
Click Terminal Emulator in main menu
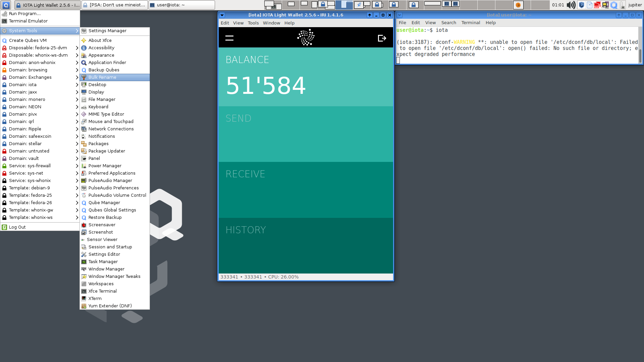40,21
